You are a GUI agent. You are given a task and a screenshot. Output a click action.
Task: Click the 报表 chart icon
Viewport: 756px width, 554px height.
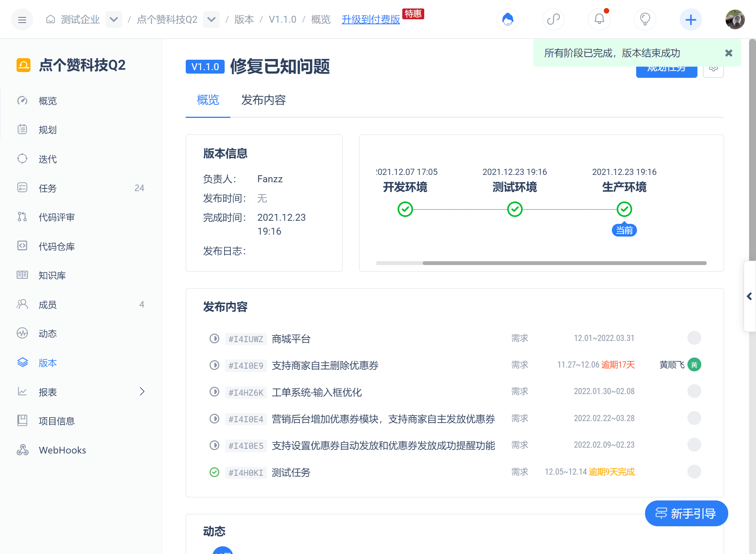[x=22, y=392]
